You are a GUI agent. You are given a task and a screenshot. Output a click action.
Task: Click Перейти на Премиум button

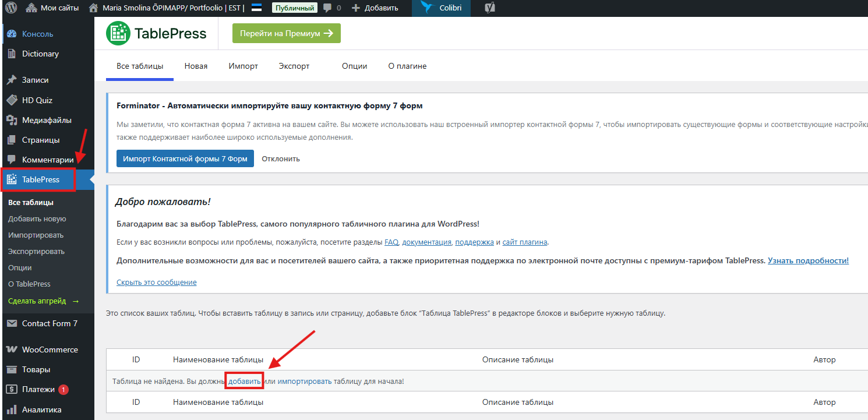[x=286, y=33]
